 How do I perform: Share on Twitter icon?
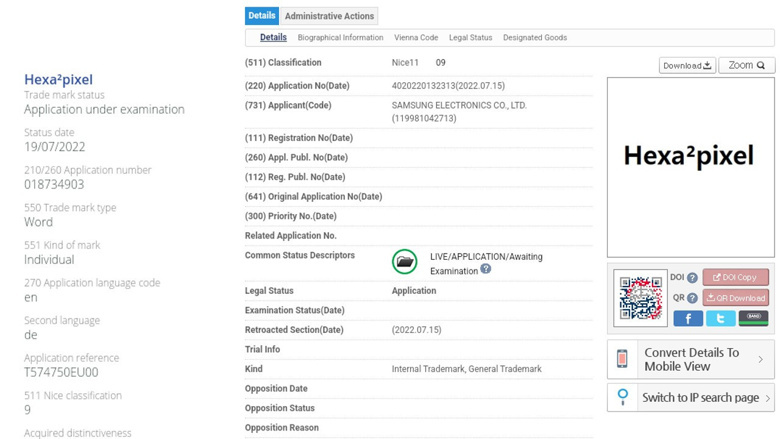pyautogui.click(x=720, y=318)
